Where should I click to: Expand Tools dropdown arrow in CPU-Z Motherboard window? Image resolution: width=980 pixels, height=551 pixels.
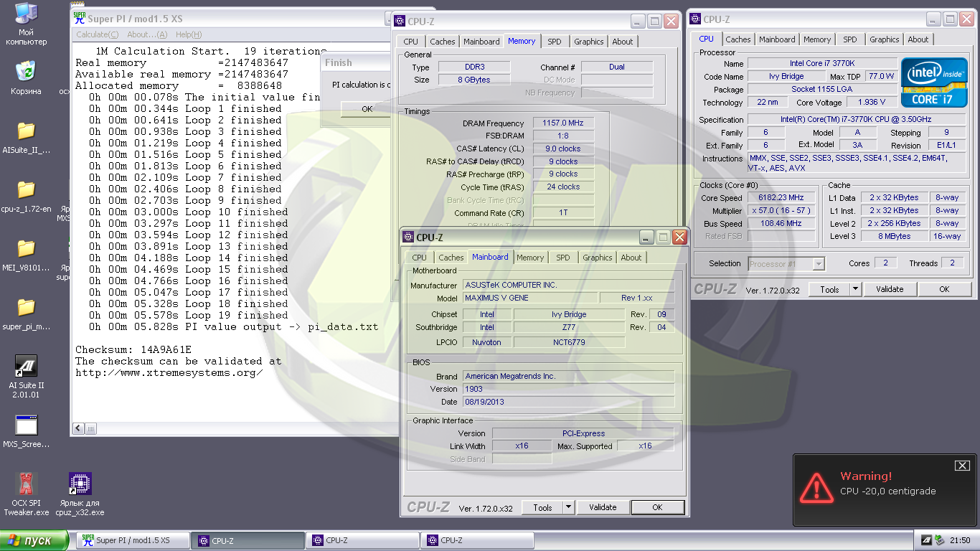coord(568,507)
